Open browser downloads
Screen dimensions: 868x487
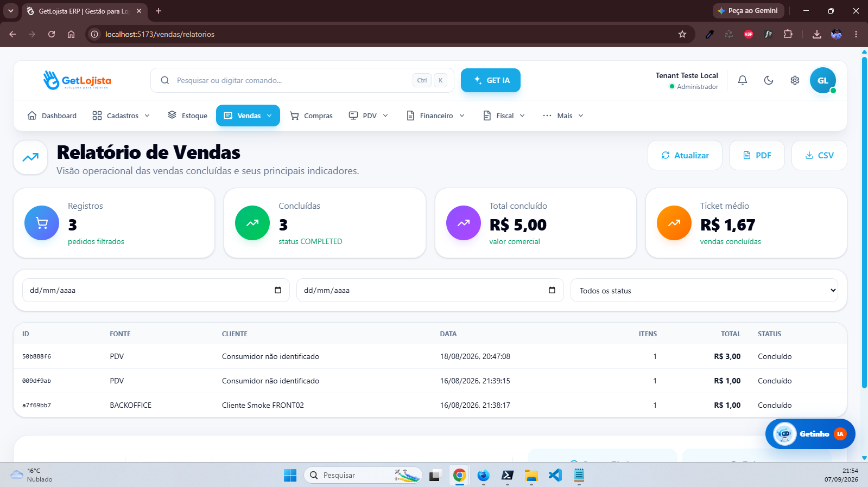pos(816,34)
